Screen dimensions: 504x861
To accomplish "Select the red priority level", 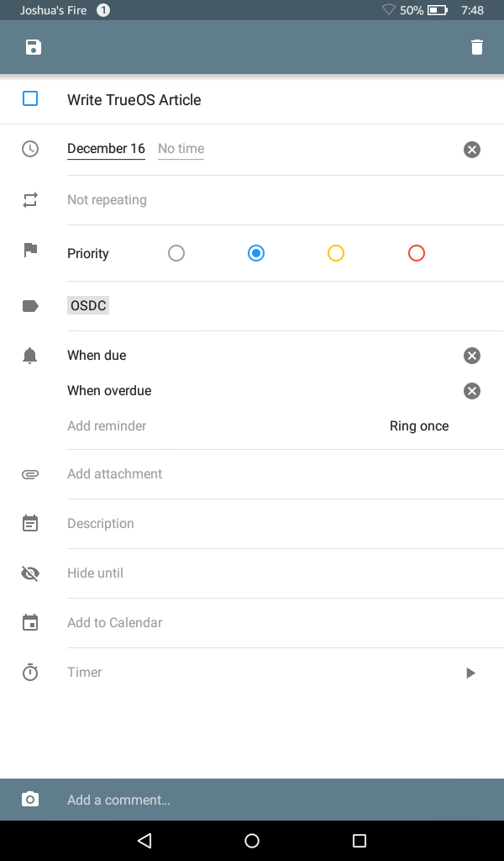I will (x=416, y=253).
